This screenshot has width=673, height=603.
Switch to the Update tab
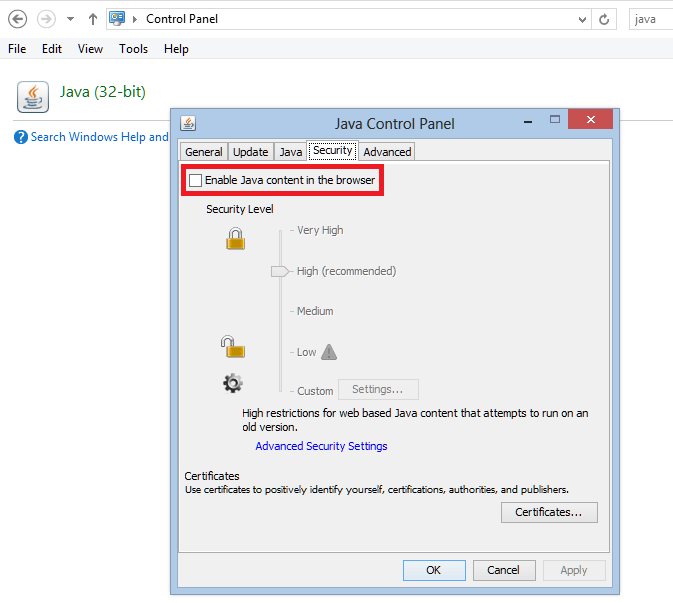coord(251,152)
